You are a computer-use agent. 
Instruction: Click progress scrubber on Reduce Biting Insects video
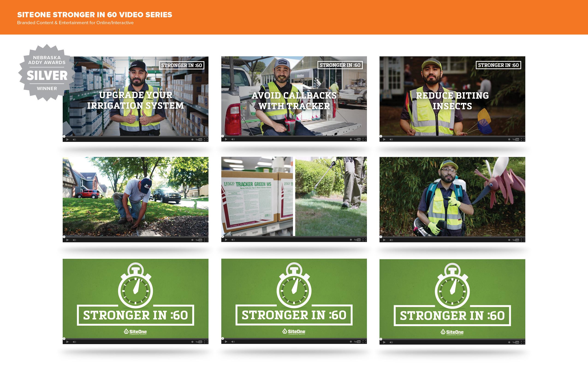pyautogui.click(x=381, y=136)
